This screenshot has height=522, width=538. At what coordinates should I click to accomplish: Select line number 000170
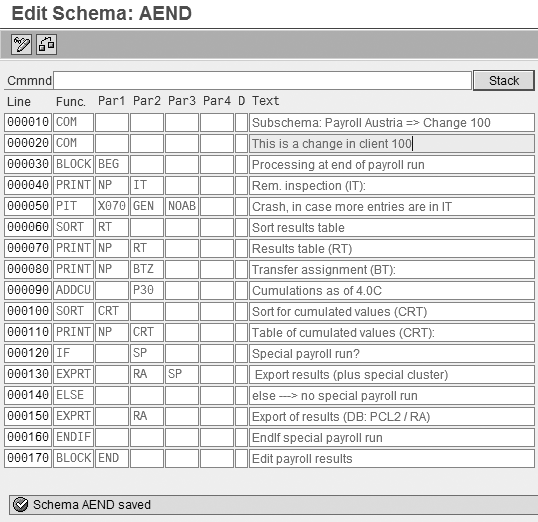[28, 458]
